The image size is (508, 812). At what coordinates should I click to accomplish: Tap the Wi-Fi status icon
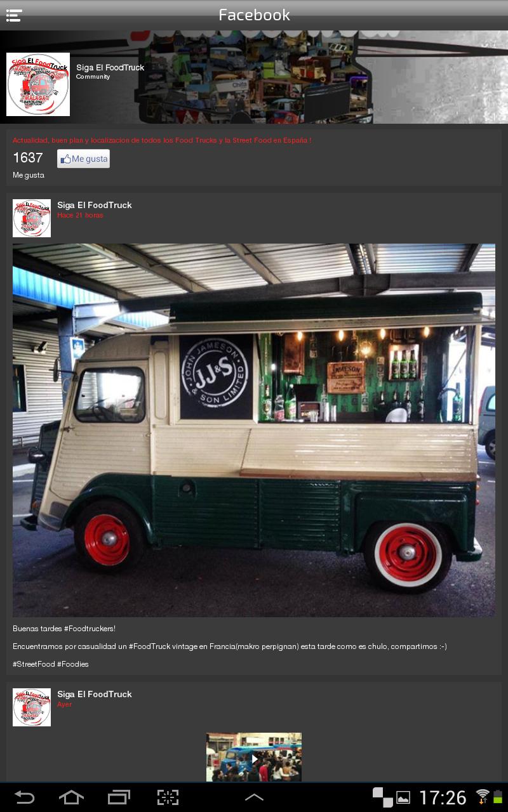[x=483, y=797]
